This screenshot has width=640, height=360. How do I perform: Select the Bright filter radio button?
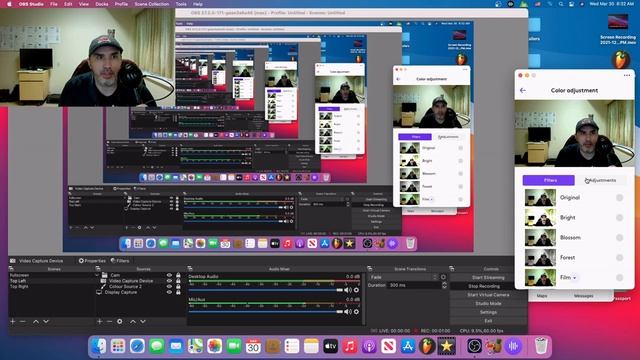coord(620,218)
